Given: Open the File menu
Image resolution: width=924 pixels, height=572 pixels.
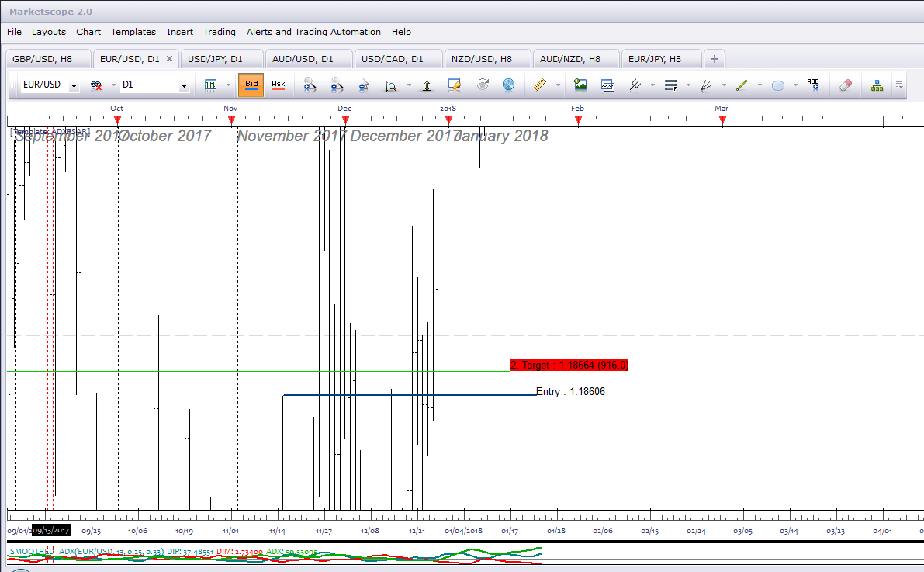Looking at the screenshot, I should pos(14,32).
